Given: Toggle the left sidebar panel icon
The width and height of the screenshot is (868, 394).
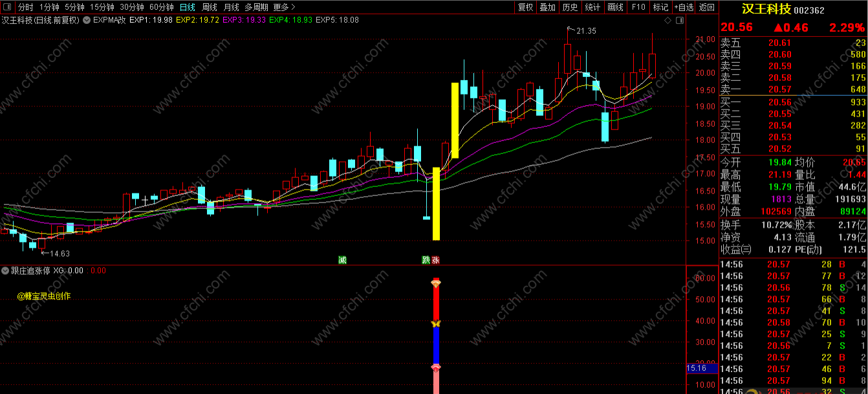Looking at the screenshot, I should click(x=6, y=7).
